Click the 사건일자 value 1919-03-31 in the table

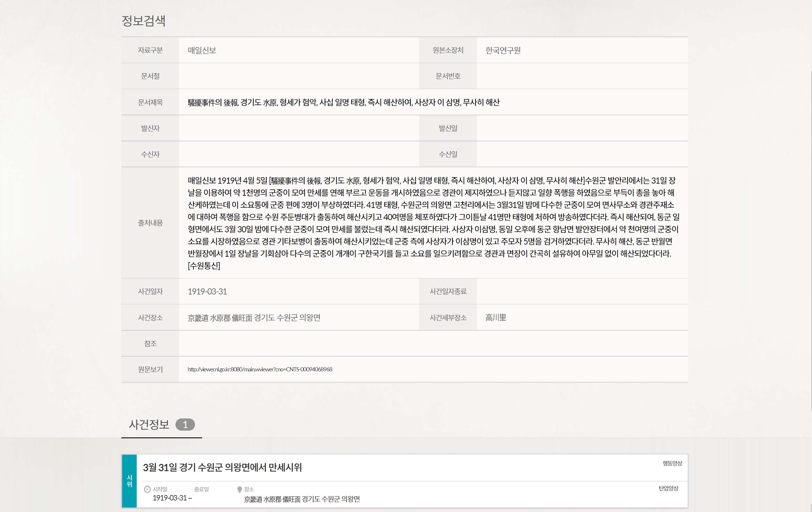[207, 291]
